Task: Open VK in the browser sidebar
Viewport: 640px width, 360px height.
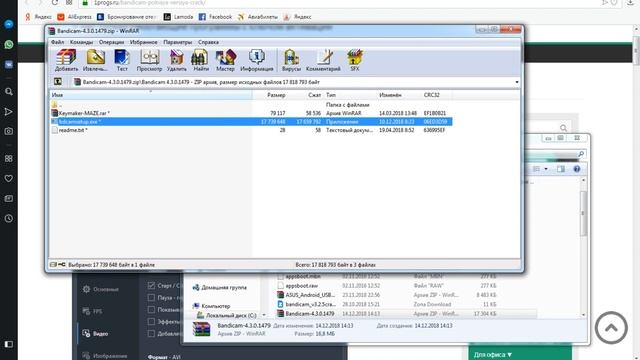Action: coord(9,64)
